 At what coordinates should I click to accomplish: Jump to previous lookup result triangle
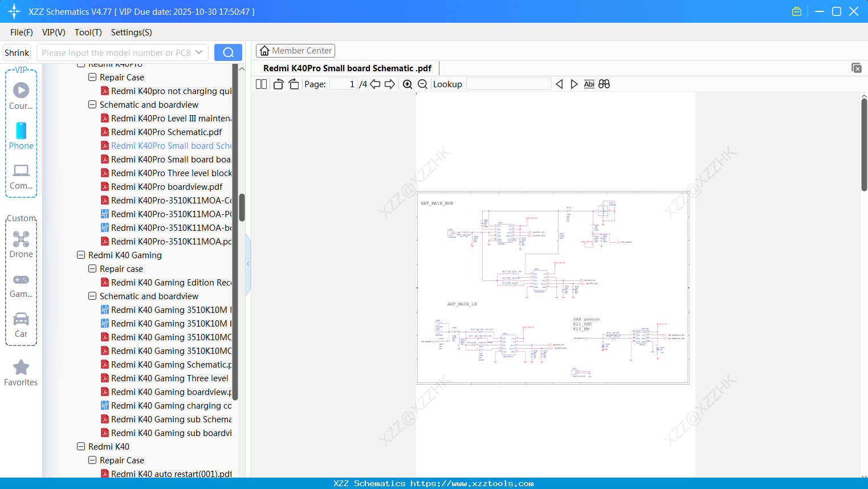pos(559,84)
